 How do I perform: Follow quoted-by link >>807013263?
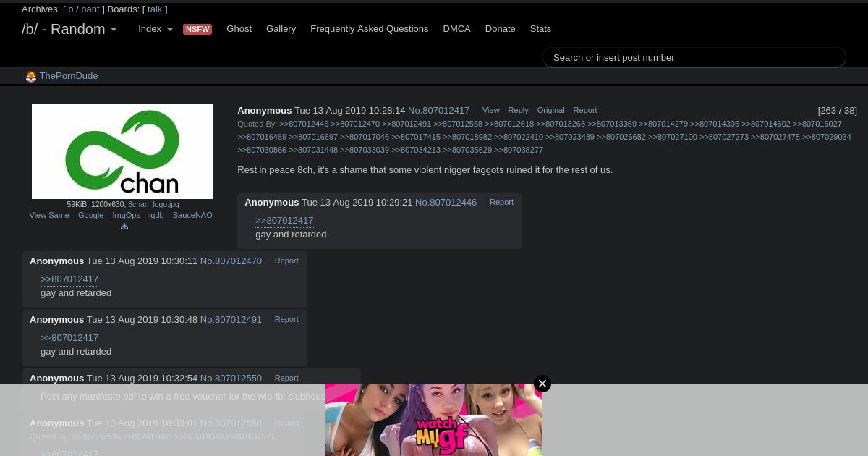pos(561,124)
